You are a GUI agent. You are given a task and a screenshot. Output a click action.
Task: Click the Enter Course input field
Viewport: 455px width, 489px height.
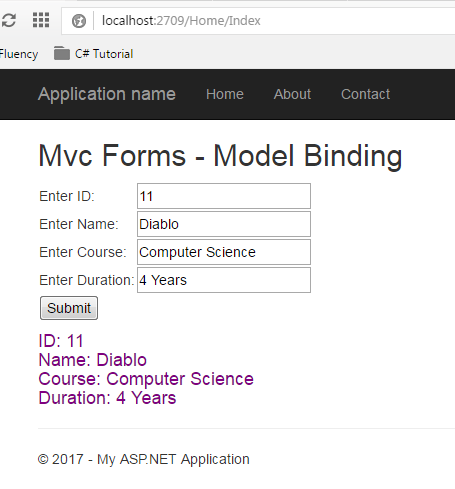[224, 252]
